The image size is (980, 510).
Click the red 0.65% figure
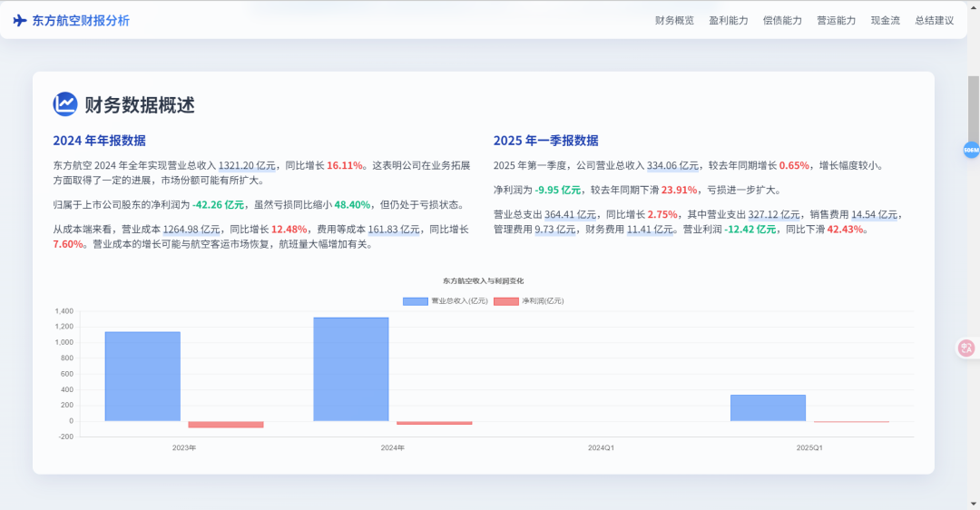coord(794,166)
